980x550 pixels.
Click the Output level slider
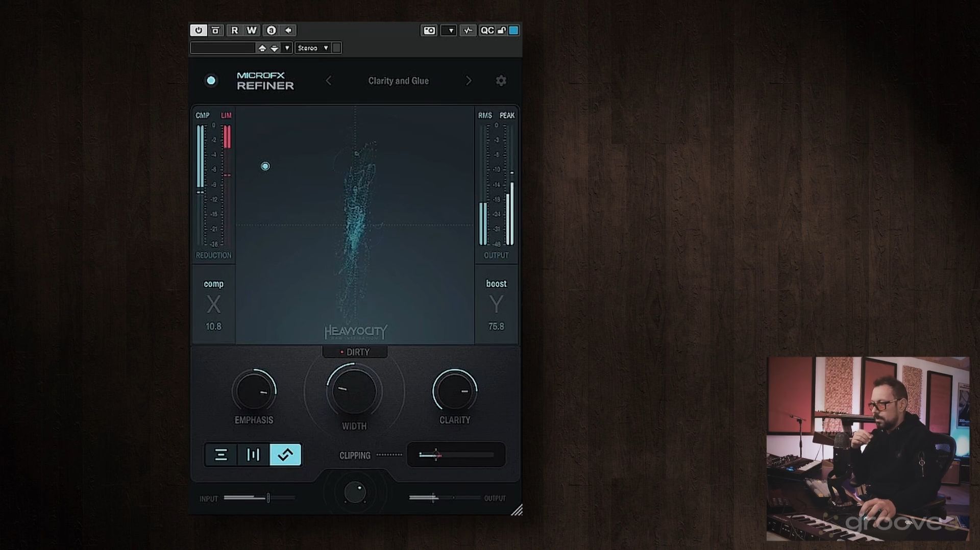coord(445,498)
